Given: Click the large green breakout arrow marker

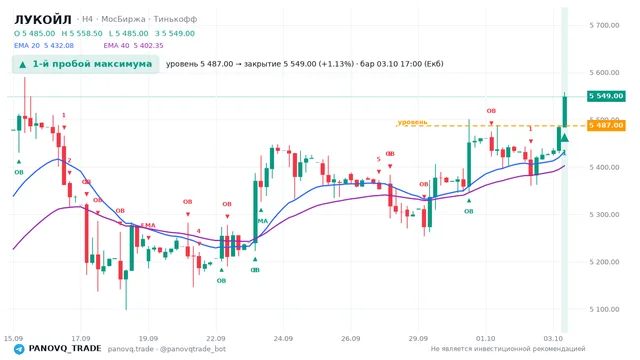Looking at the screenshot, I should click(x=564, y=138).
